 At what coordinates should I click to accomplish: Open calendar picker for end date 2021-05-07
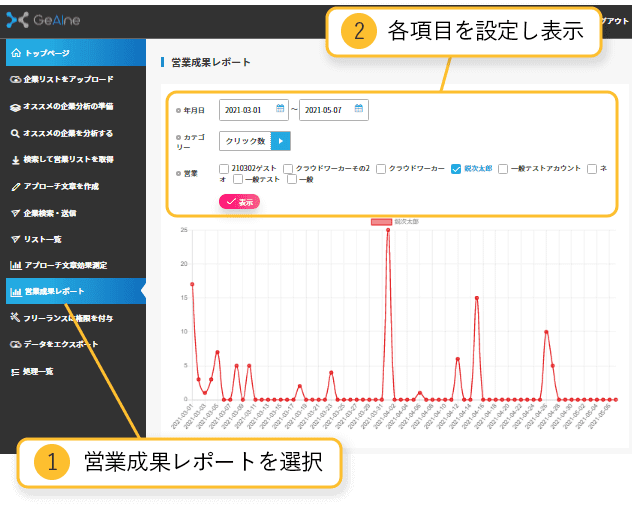tap(359, 108)
